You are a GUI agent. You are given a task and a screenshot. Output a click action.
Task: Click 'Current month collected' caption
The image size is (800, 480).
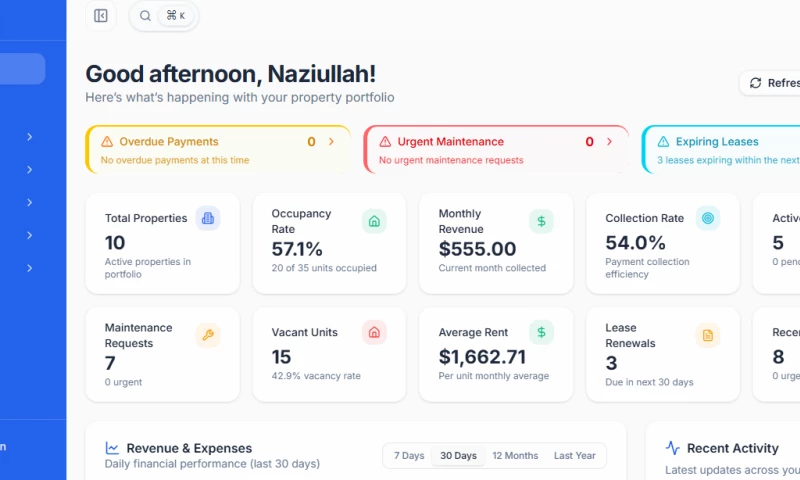(x=492, y=268)
